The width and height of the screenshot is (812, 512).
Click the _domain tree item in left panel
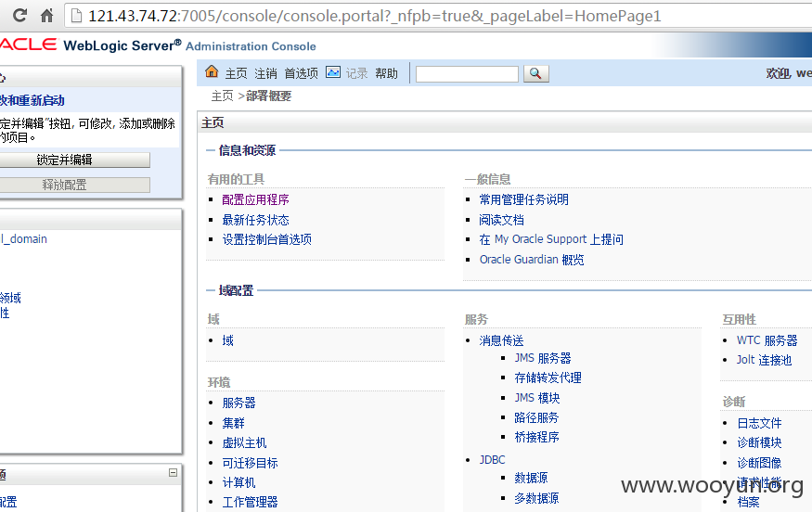tap(23, 239)
